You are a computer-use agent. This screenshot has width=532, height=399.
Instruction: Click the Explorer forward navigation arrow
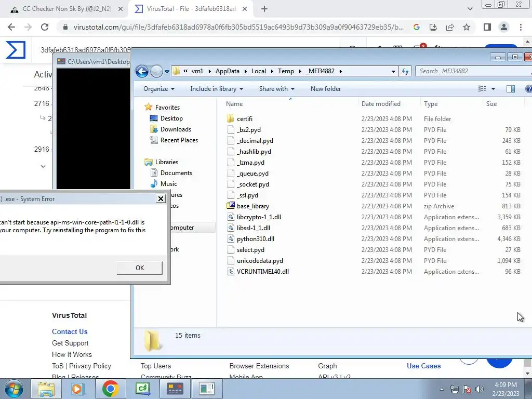(x=156, y=71)
